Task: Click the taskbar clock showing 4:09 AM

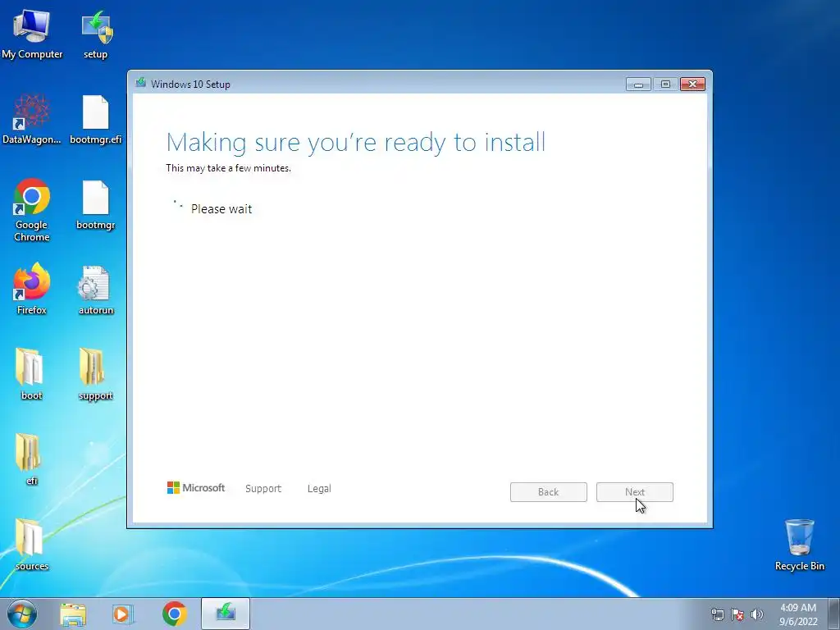Action: [x=798, y=614]
